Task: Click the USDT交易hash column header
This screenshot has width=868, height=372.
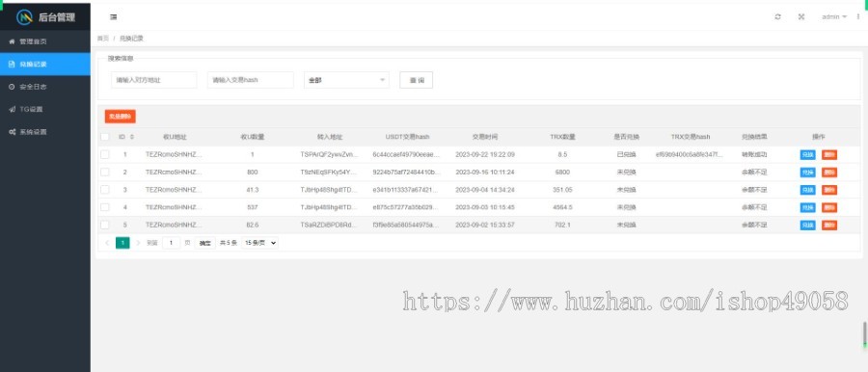Action: tap(407, 137)
